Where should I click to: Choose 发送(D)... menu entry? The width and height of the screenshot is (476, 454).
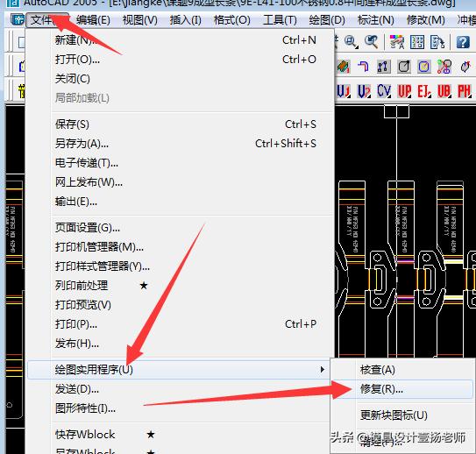[179, 389]
